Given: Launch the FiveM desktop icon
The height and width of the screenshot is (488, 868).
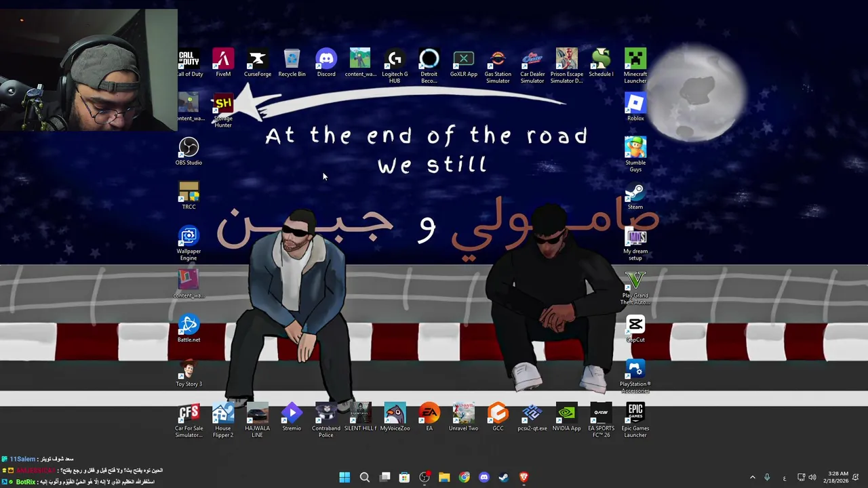Looking at the screenshot, I should [x=223, y=63].
